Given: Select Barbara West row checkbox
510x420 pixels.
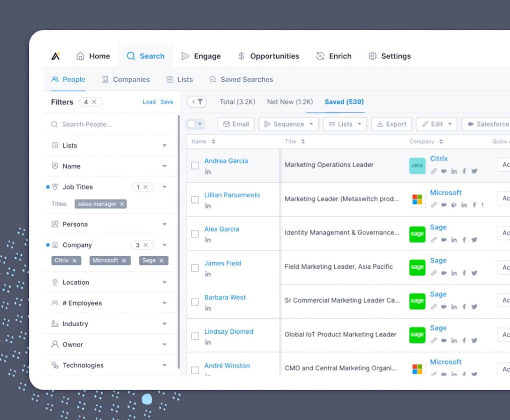Looking at the screenshot, I should point(195,302).
